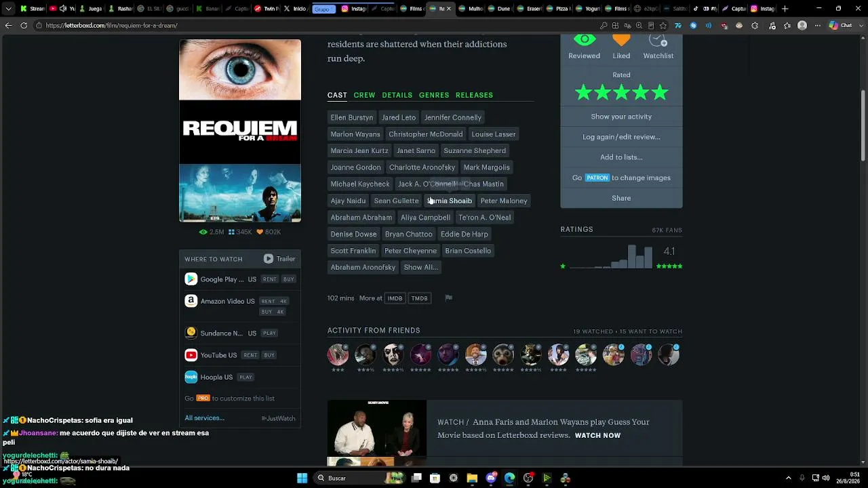
Task: Click the ratings histogram chart
Action: (611, 256)
